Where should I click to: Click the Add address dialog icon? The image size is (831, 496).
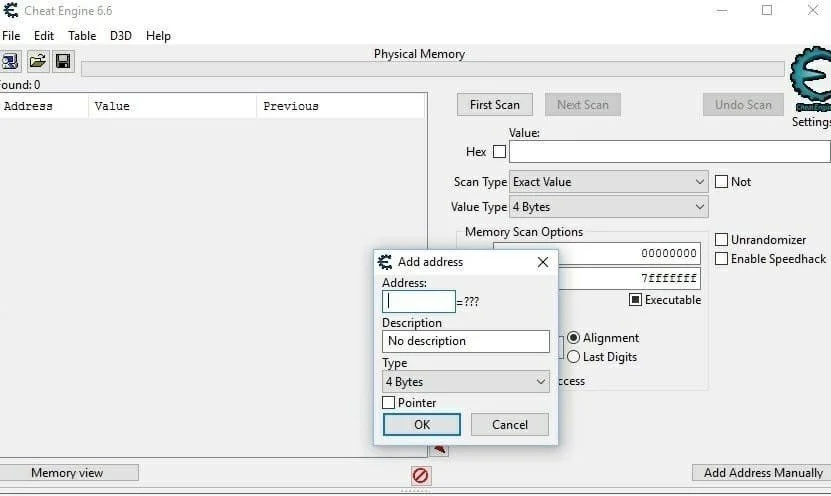(x=385, y=262)
